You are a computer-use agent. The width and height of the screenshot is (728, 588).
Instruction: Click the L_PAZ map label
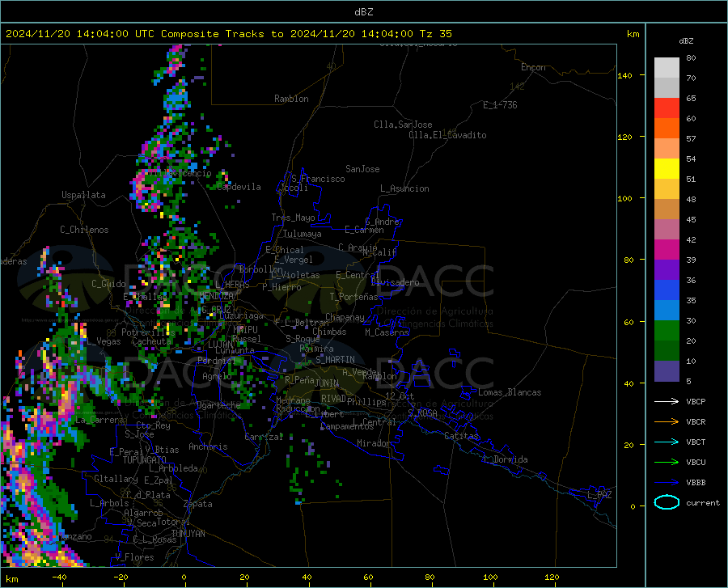(599, 495)
